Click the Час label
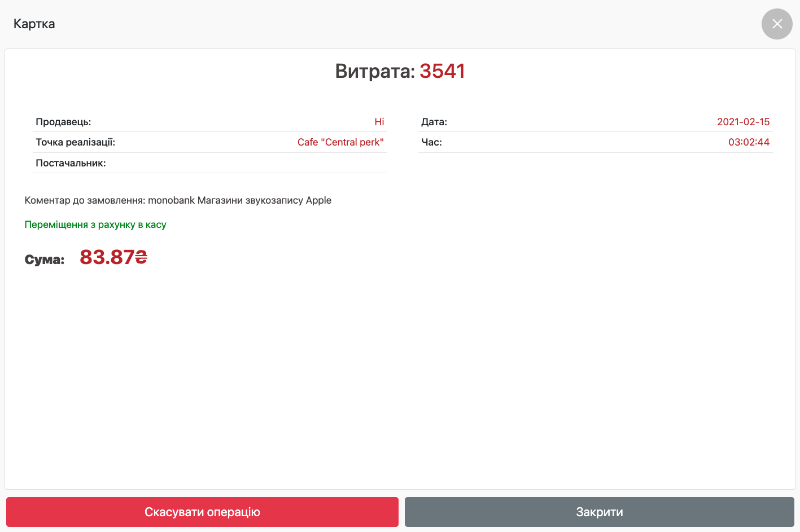The width and height of the screenshot is (800, 532). coord(431,142)
